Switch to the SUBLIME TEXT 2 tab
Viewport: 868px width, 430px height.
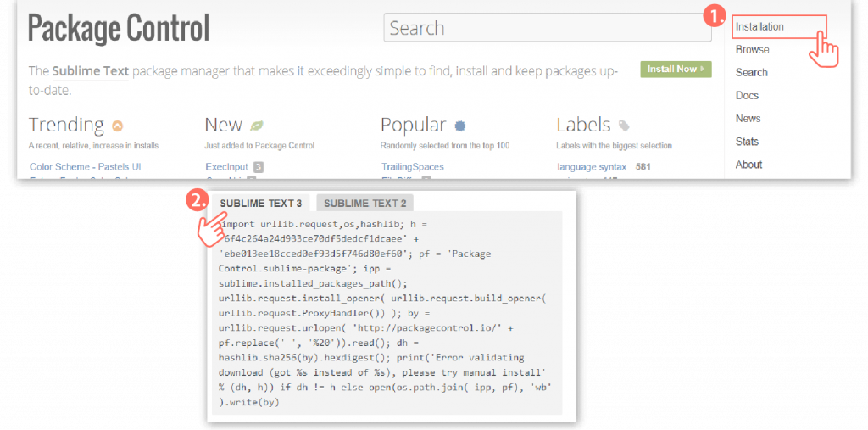(x=364, y=204)
